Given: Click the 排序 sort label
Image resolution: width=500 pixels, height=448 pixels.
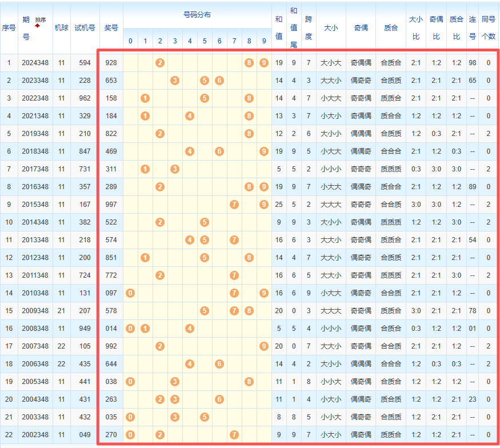Looking at the screenshot, I should [41, 19].
